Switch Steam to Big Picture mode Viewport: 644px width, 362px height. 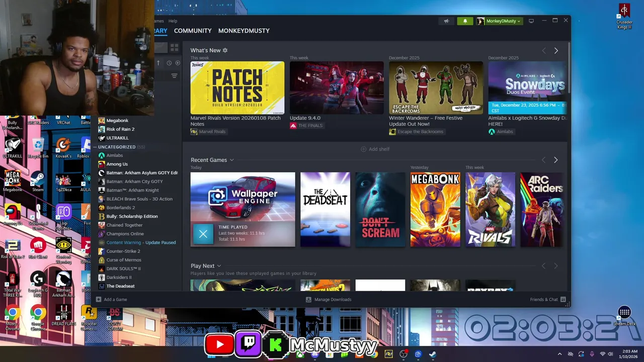[x=531, y=21]
